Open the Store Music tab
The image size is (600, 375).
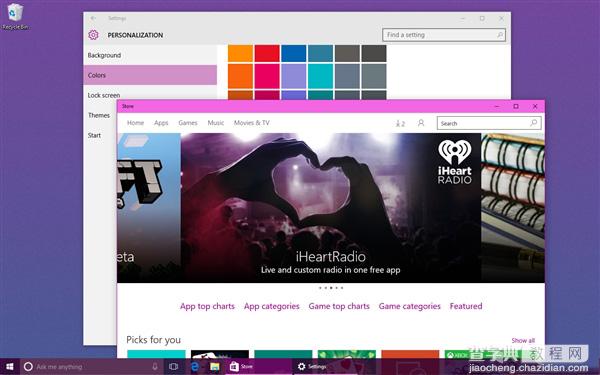tap(216, 123)
